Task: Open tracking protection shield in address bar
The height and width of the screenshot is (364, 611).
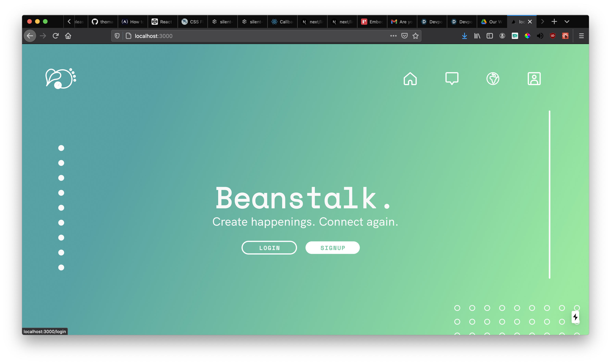Action: [x=117, y=36]
